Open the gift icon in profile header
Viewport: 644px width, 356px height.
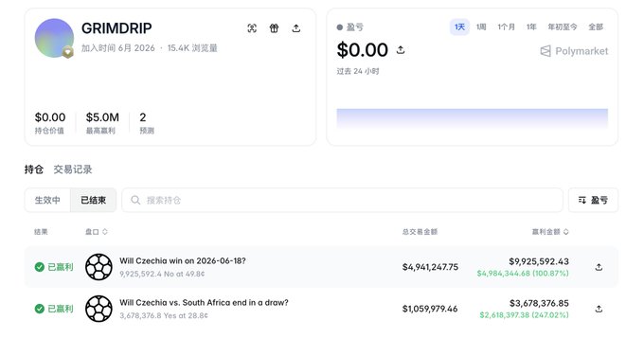[274, 28]
